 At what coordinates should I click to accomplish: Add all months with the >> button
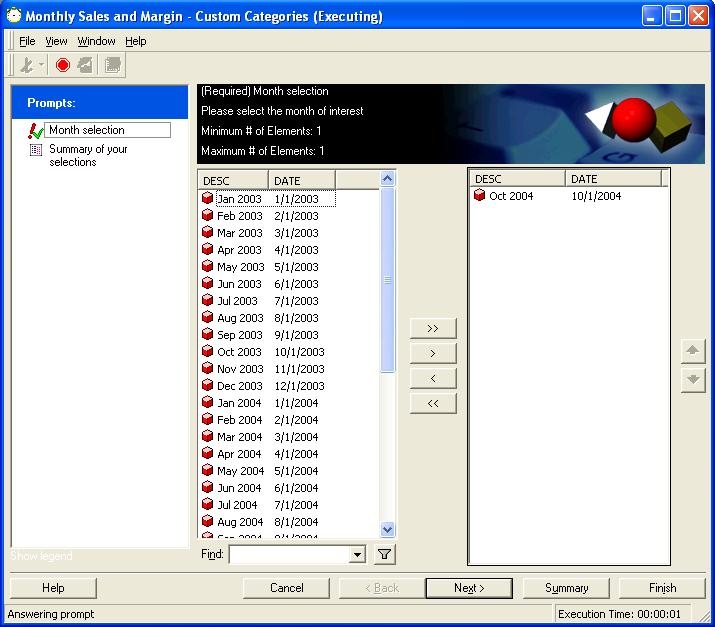point(433,328)
